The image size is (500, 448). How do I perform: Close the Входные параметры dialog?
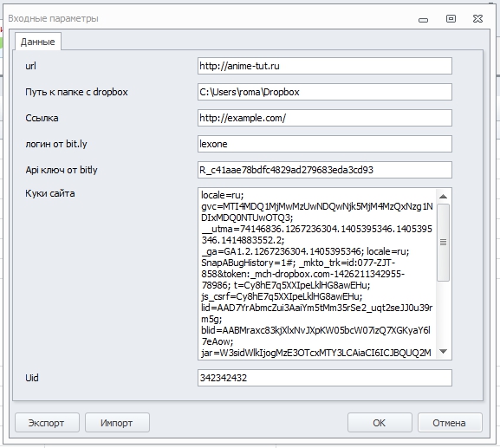(x=477, y=19)
